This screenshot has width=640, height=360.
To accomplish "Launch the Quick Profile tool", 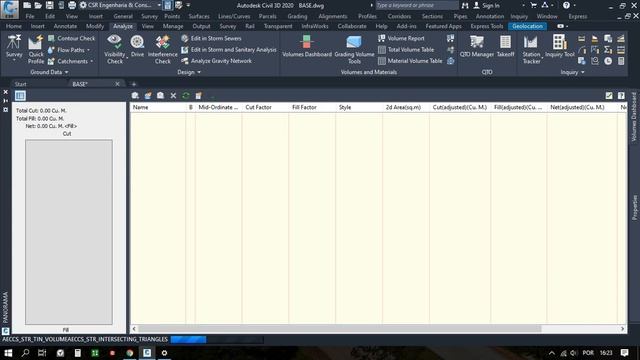I will [x=36, y=49].
